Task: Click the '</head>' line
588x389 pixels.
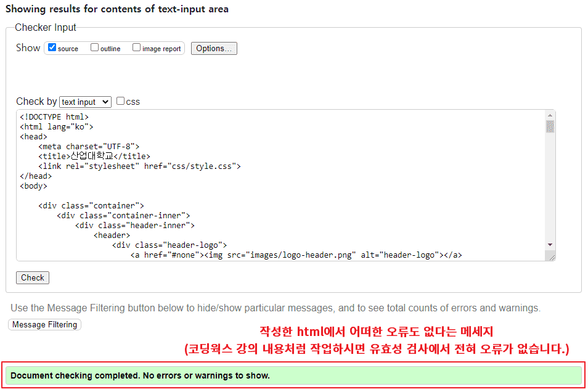Action: [36, 176]
